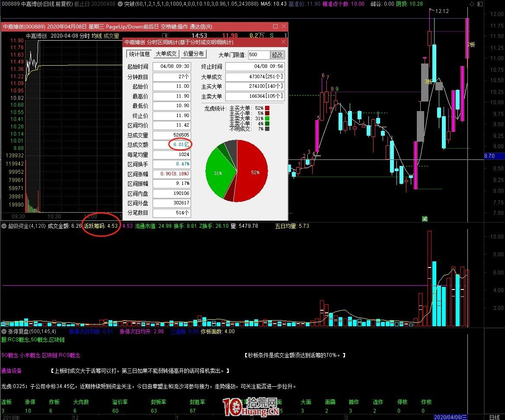Click the 面霸 column header
Image resolution: width=505 pixels, height=420 pixels.
(330, 402)
